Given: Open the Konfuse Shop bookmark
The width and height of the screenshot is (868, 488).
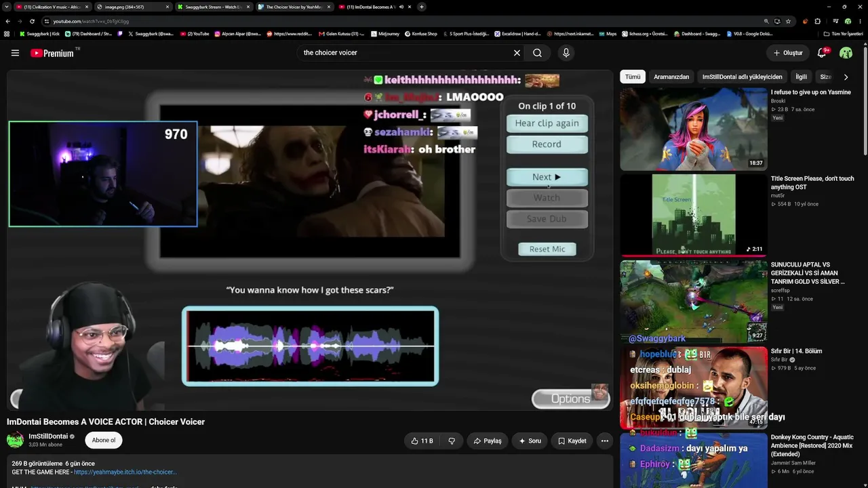Looking at the screenshot, I should pyautogui.click(x=420, y=34).
